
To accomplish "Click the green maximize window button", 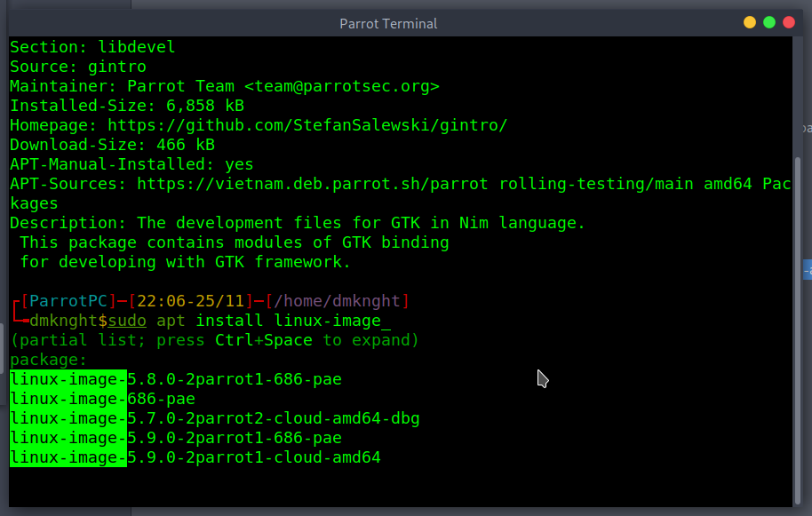I will tap(769, 22).
